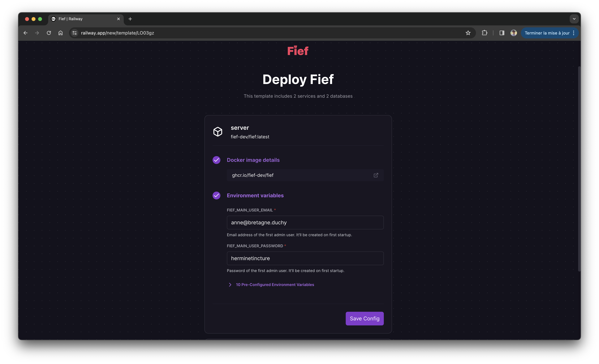Screen dimensions: 599x364
Task: Focus the FIEF_MAIN_USER_EMAIL input field
Action: tap(305, 223)
